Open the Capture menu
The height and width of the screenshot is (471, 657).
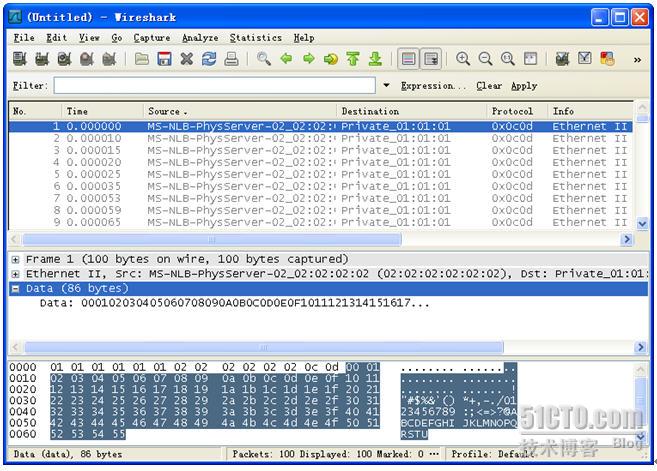point(152,38)
